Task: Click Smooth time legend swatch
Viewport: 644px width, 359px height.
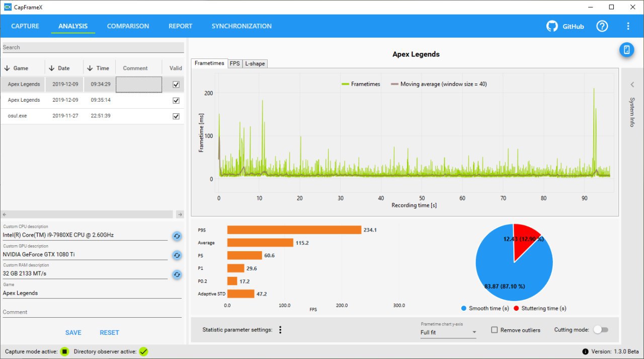Action: tap(464, 308)
